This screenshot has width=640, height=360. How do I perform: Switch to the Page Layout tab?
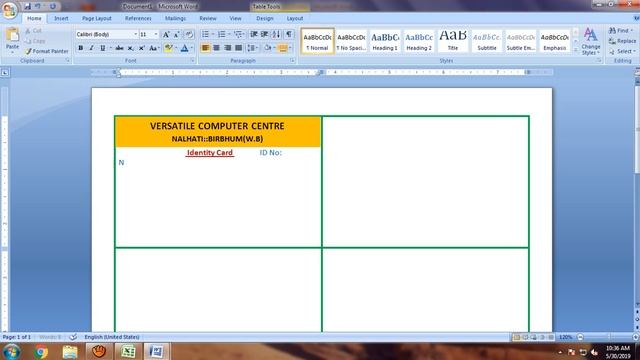coord(97,18)
